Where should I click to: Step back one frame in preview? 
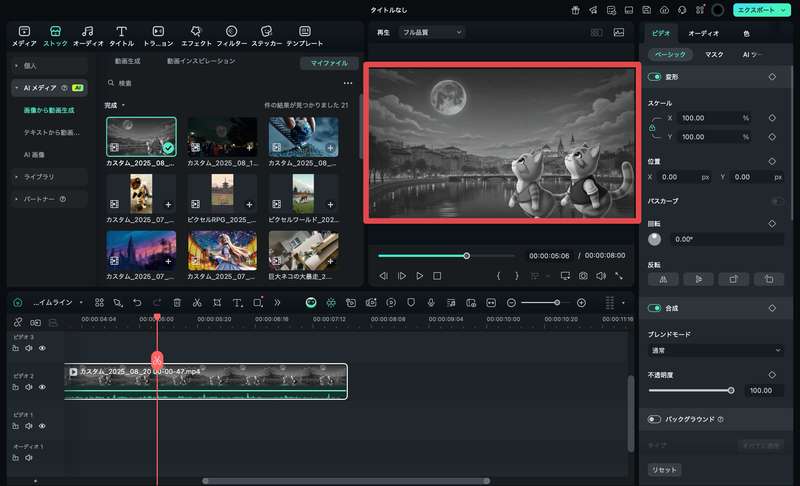(x=383, y=276)
